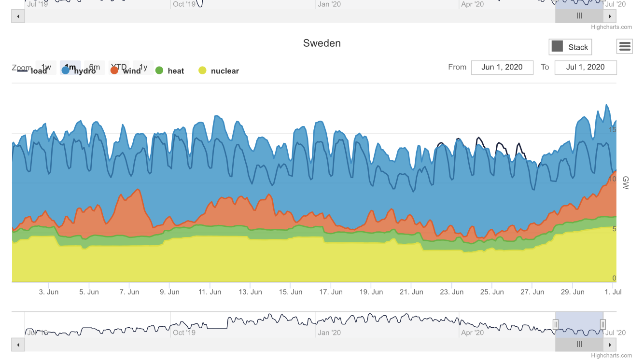This screenshot has width=644, height=362.
Task: Edit the From date field Jun 1, 2020
Action: (502, 67)
